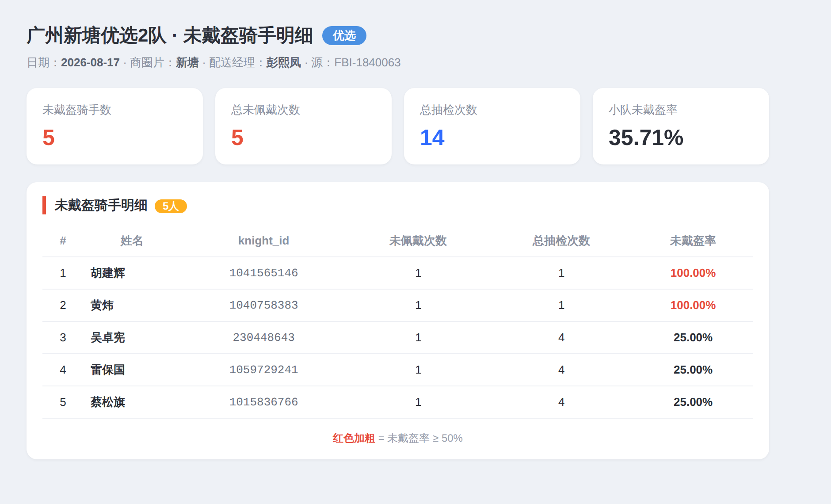Screen dimensions: 831x504
Task: Click knight_id 1040758383
Action: click(263, 305)
